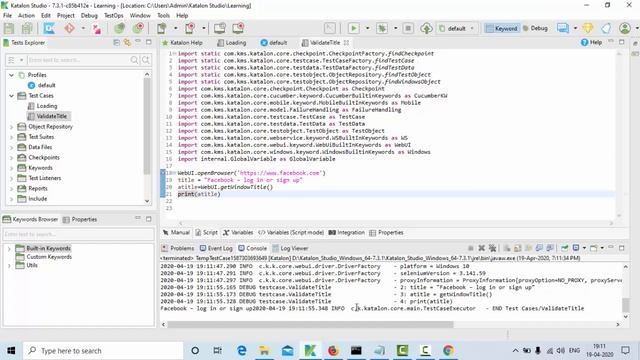Screen dimensions: 640x360
Task: Run the test with green play button
Action: [353, 28]
